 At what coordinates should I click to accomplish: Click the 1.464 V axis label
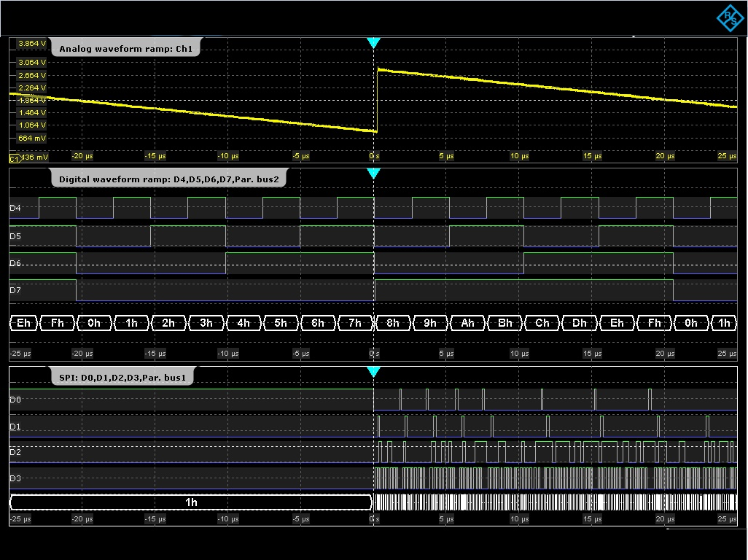coord(31,112)
